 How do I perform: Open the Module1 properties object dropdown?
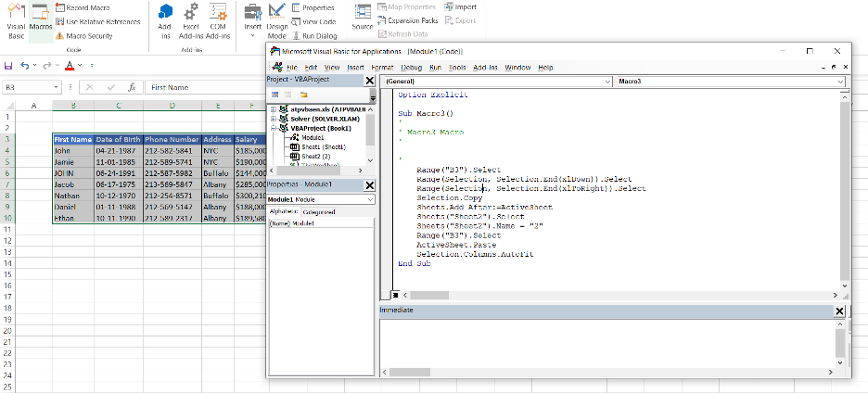(370, 199)
